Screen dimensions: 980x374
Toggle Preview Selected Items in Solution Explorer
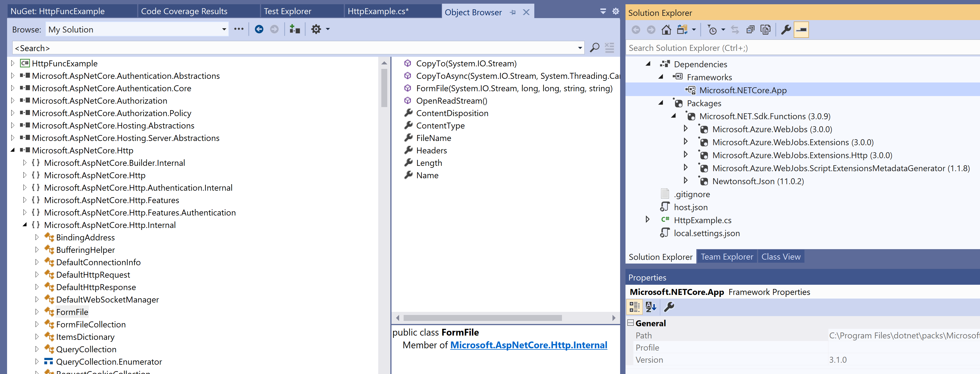801,29
